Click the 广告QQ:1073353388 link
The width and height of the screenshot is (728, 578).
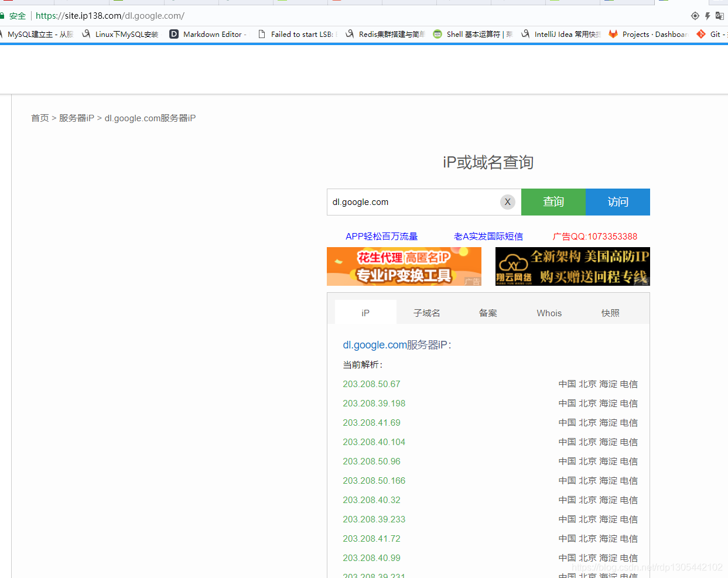pos(595,237)
